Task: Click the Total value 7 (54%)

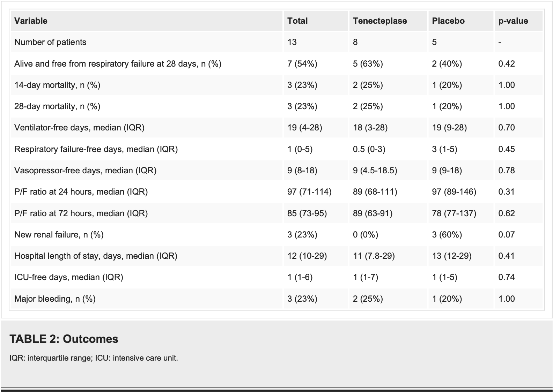Action: pyautogui.click(x=302, y=64)
